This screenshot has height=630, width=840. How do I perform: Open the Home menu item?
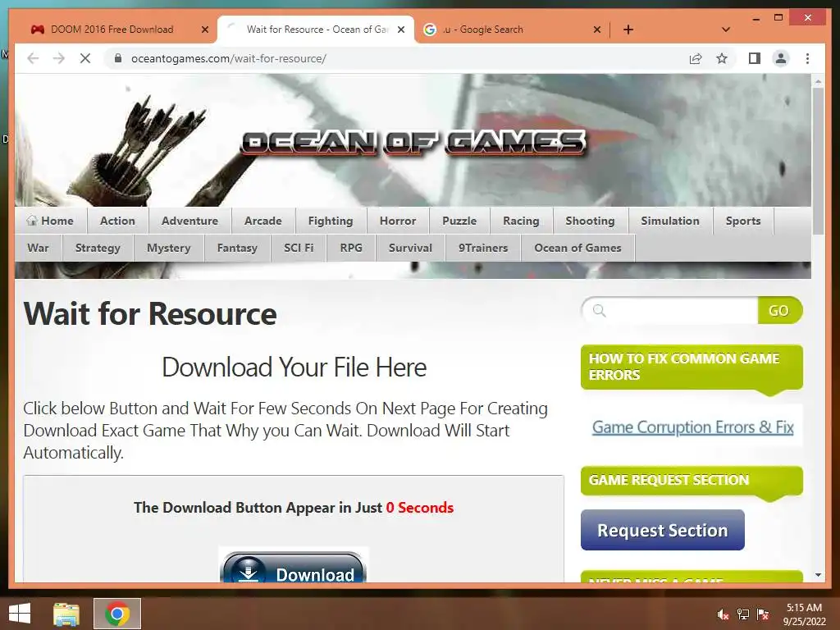click(x=50, y=221)
